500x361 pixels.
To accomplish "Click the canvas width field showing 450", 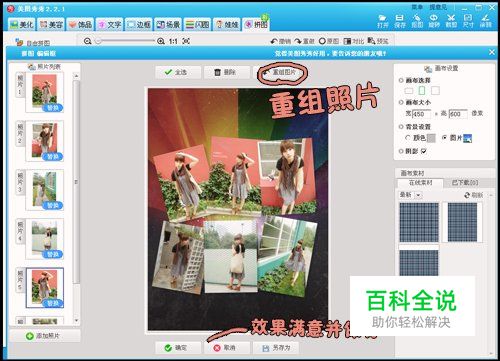I will point(421,114).
